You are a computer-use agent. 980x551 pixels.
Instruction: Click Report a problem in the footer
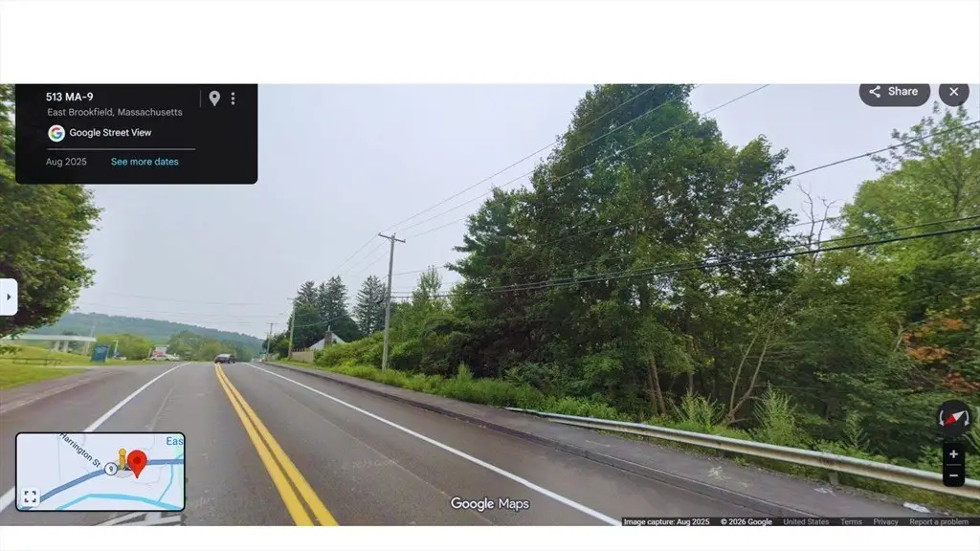[x=939, y=521]
